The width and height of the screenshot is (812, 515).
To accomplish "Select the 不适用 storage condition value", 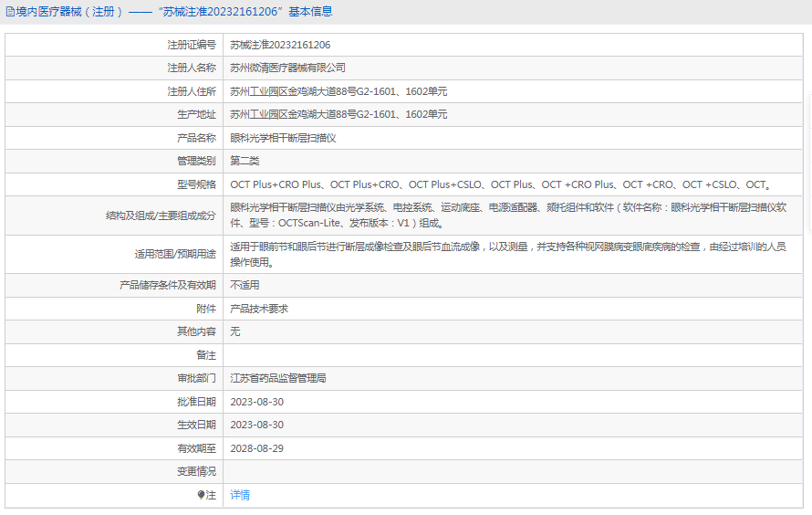I will [x=245, y=286].
